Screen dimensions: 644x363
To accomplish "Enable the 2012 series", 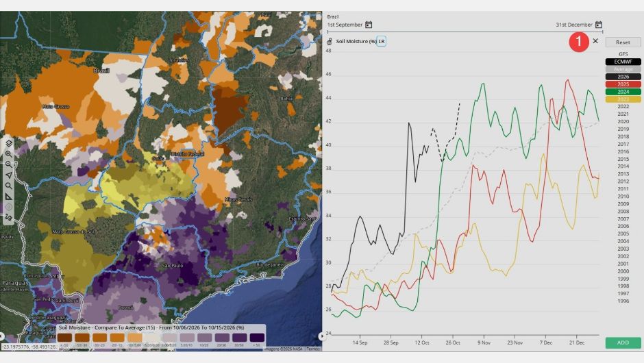I will (x=623, y=181).
